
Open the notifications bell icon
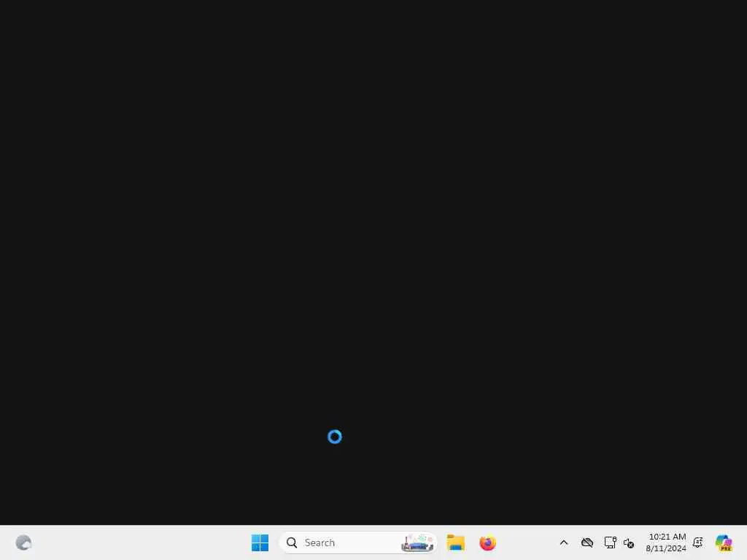[697, 542]
